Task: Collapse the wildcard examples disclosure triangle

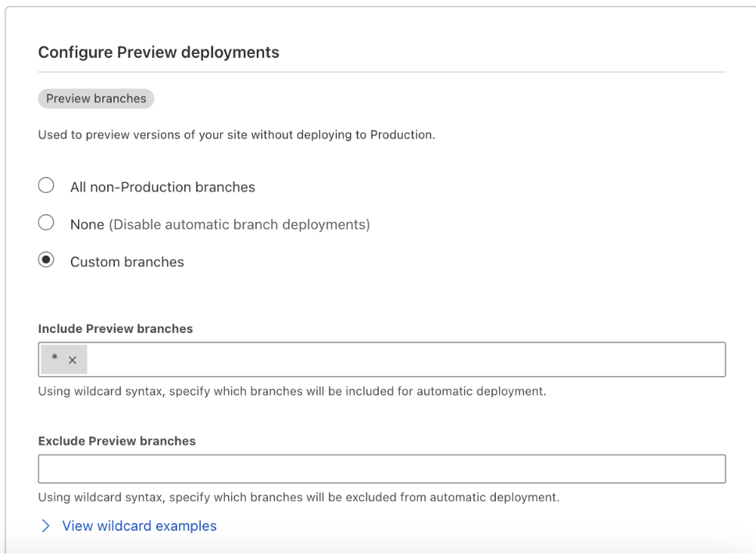Action: (x=45, y=525)
